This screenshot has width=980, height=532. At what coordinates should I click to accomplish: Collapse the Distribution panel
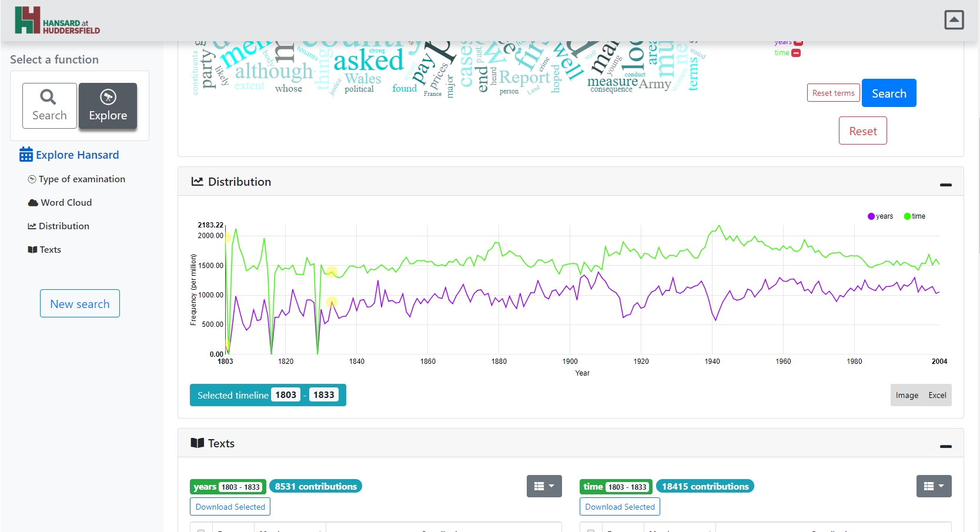click(x=946, y=185)
